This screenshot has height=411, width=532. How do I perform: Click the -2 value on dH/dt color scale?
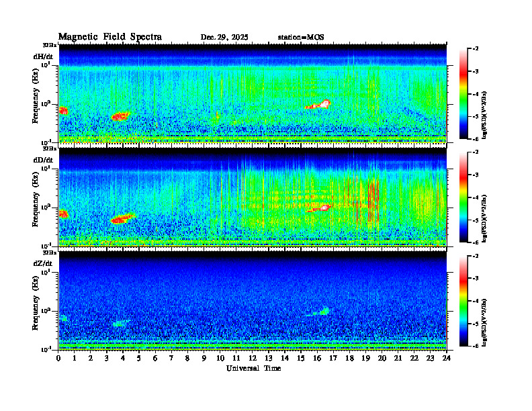click(475, 49)
